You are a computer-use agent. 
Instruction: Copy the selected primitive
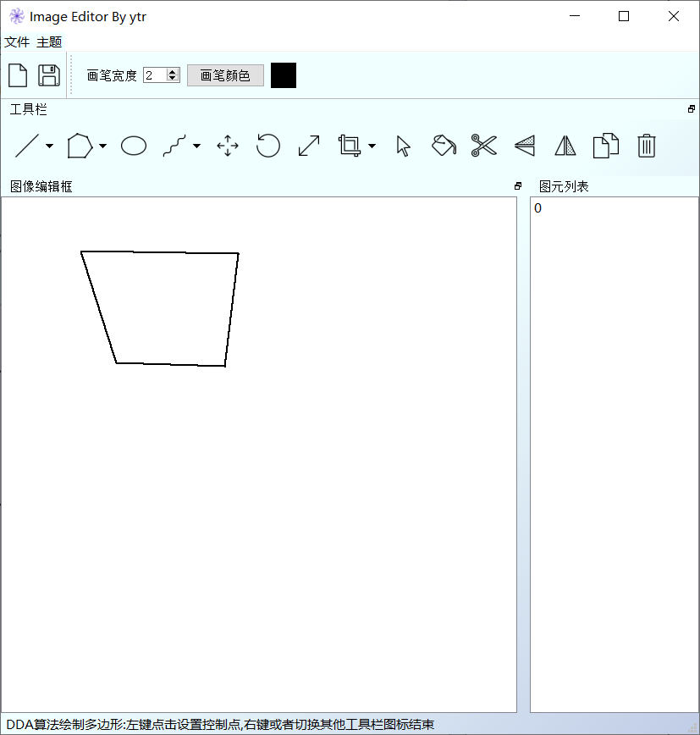pos(606,146)
